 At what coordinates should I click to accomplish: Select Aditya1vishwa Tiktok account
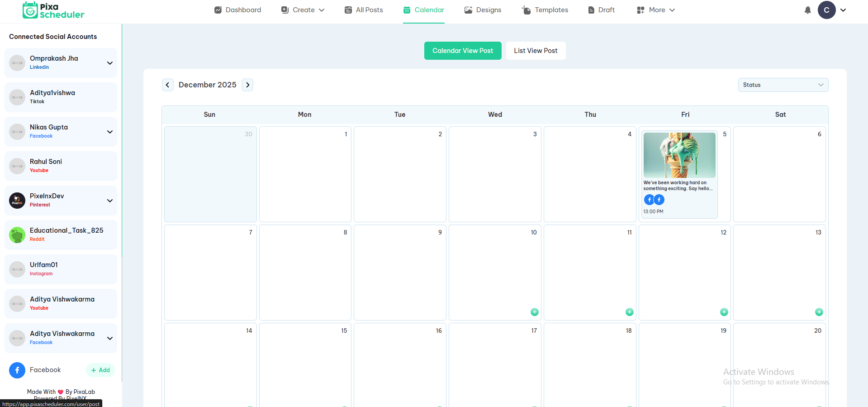61,97
